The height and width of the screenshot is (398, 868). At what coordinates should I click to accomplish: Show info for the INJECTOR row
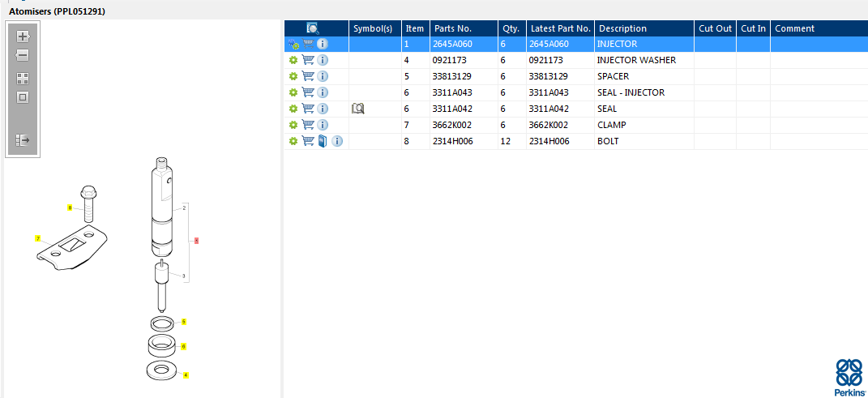[x=323, y=44]
